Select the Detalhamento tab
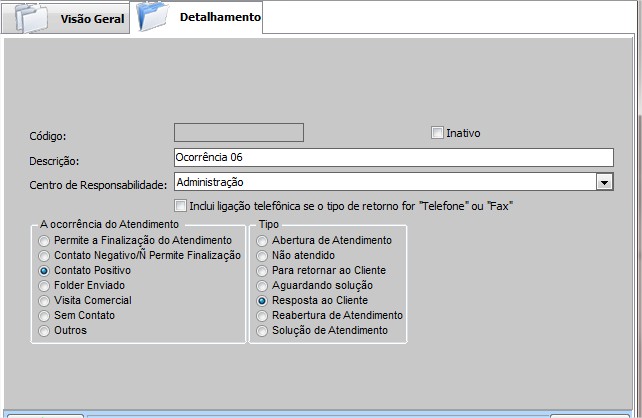 (x=219, y=17)
